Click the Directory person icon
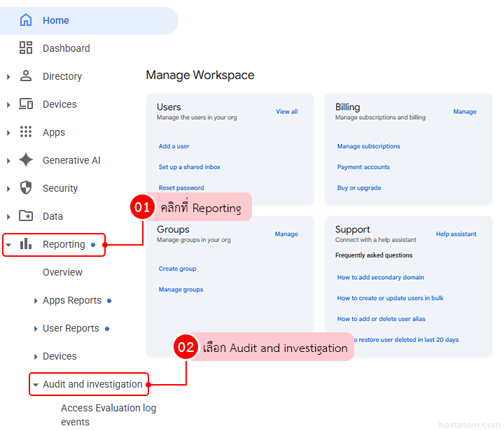Viewport: 504px width, 431px height. 26,76
